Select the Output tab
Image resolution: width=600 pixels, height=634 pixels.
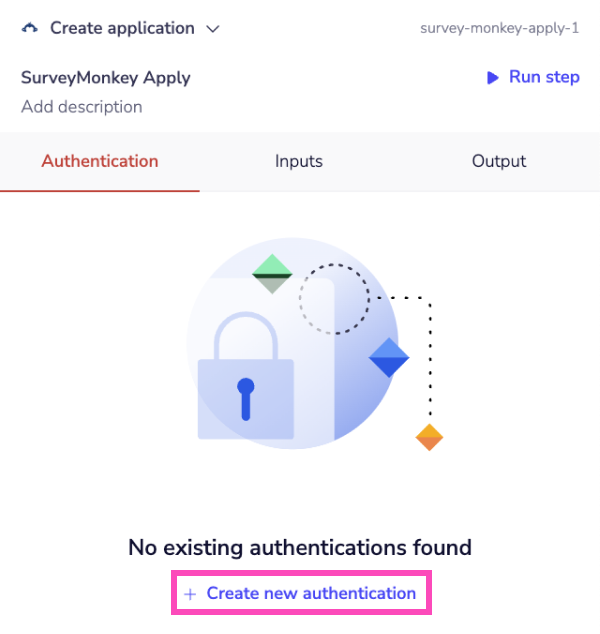(x=499, y=161)
